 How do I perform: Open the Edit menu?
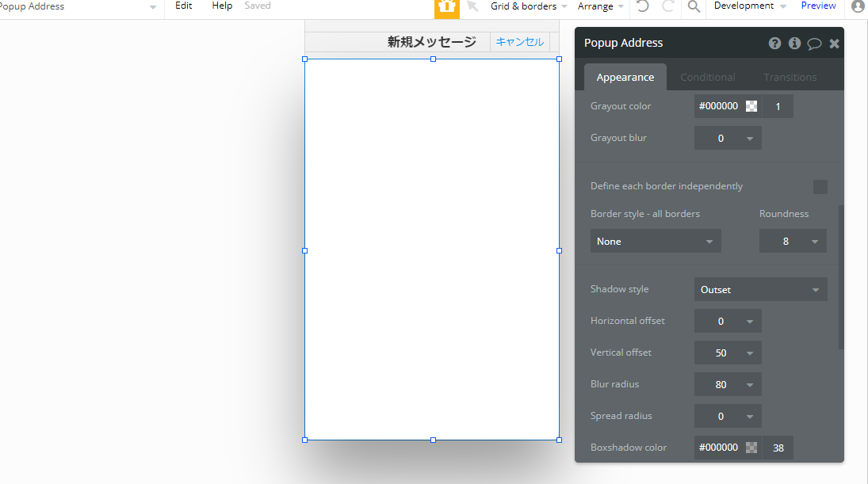183,6
